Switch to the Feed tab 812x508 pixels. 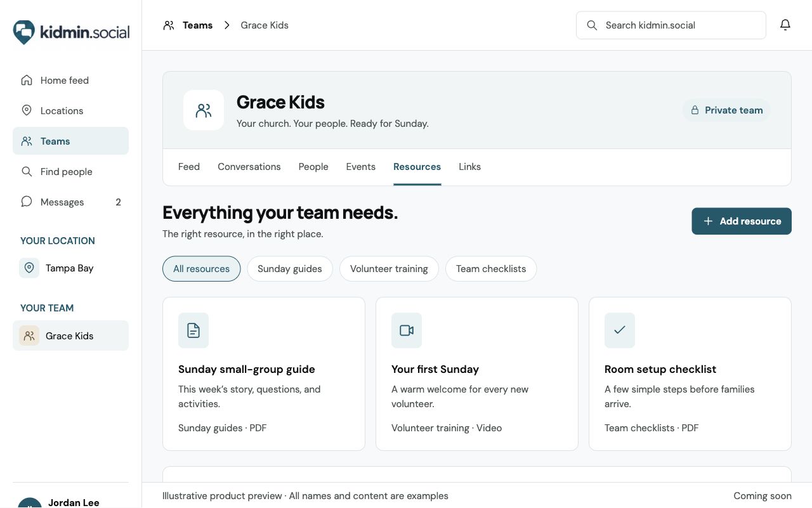[189, 167]
